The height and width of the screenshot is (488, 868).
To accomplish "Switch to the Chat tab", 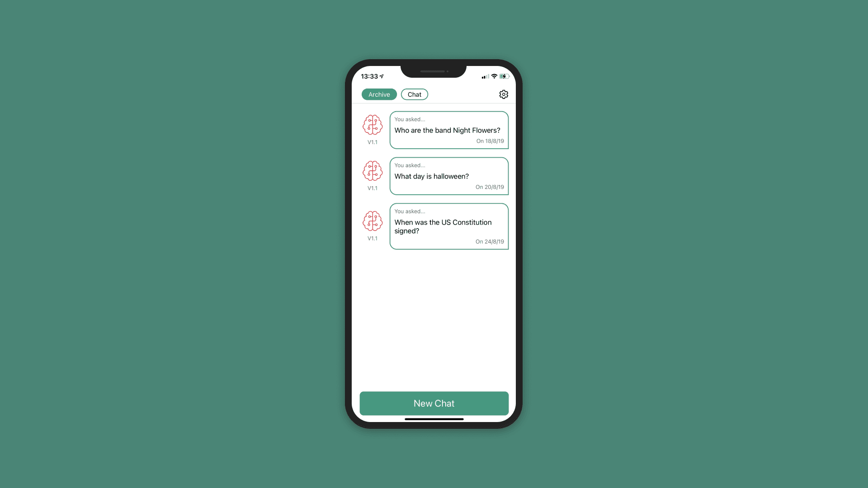I will [x=415, y=94].
